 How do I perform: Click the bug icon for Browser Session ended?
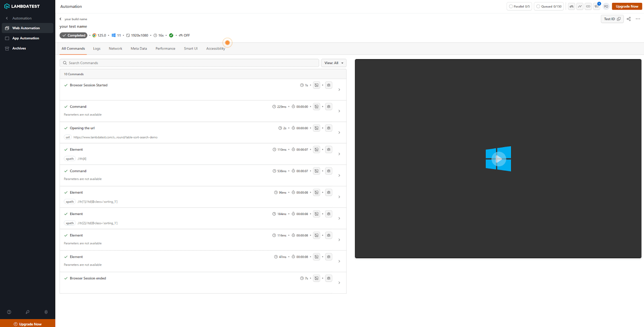pos(329,278)
